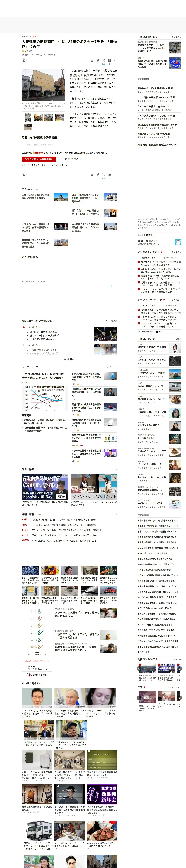Open article 国宝・松本城を地震から守れ

[35, 196]
